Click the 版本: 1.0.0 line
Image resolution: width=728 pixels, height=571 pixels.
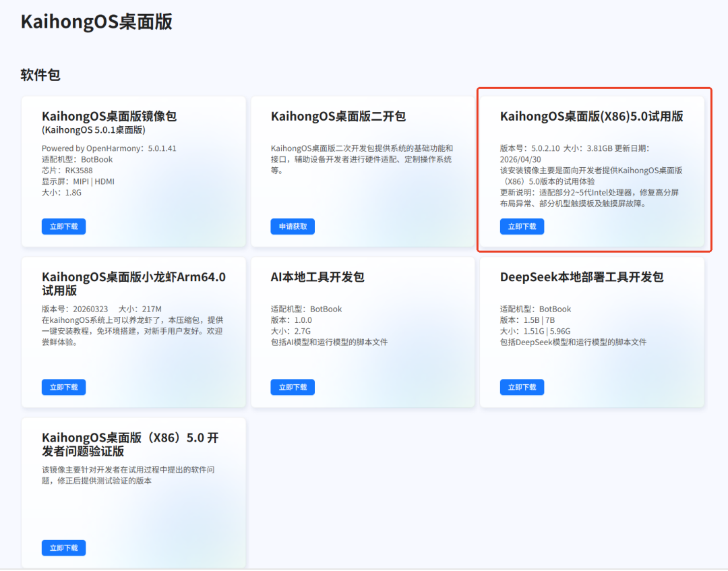click(291, 320)
